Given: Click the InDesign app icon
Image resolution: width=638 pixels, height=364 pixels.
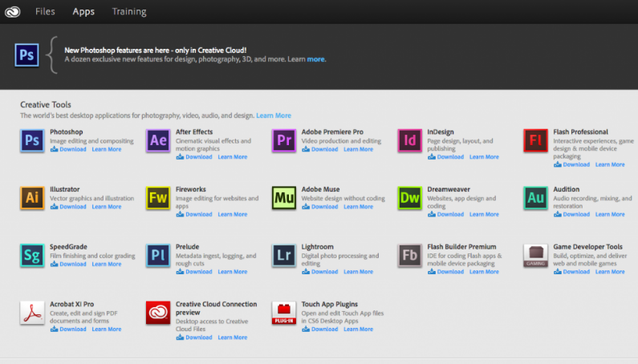Looking at the screenshot, I should click(410, 141).
